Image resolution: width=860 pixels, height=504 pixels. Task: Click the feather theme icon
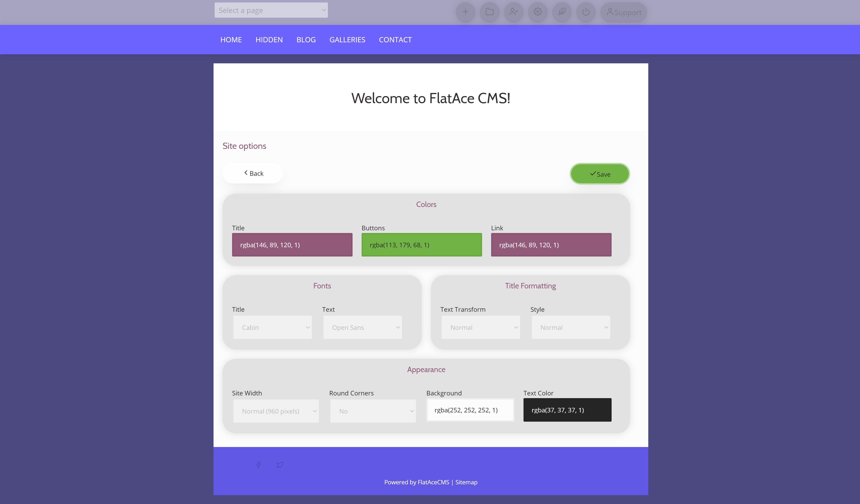click(x=562, y=12)
